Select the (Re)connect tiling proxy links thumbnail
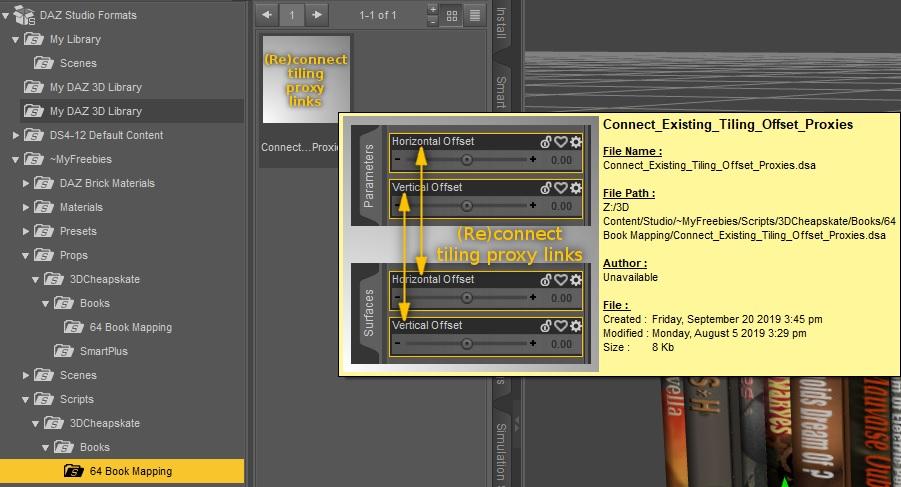 pos(306,79)
